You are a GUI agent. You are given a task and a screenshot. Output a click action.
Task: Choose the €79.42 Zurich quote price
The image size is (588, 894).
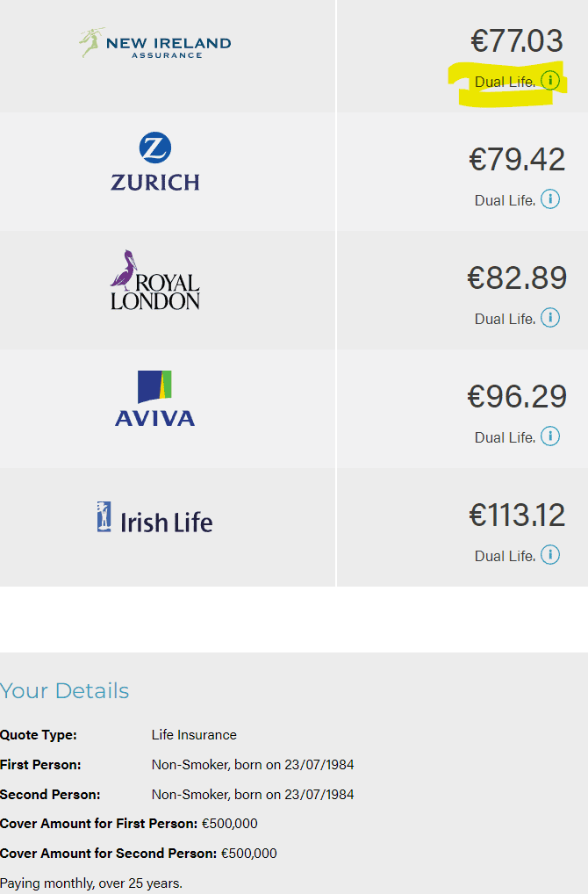tap(517, 160)
